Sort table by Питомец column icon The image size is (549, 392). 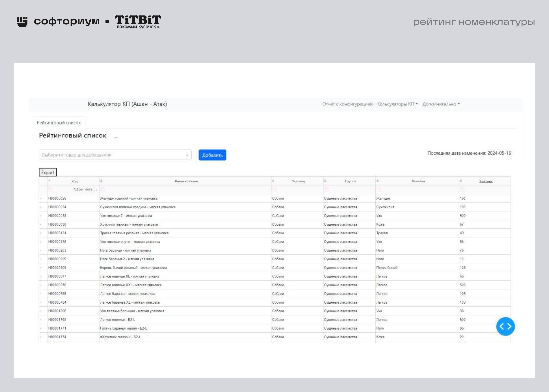point(273,181)
